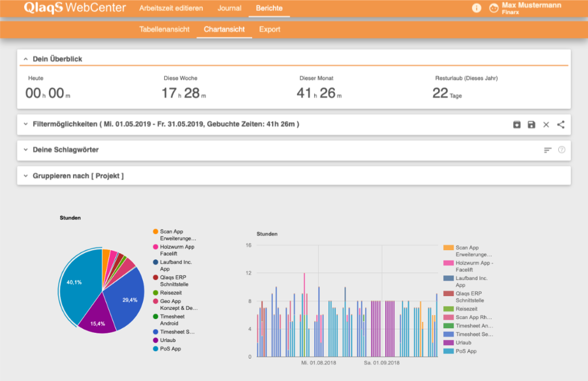
Task: Open the Berichte menu
Action: pyautogui.click(x=269, y=8)
